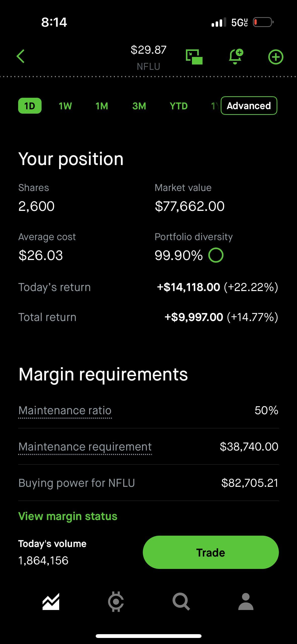Add NFLU to a list with plus icon

point(276,57)
